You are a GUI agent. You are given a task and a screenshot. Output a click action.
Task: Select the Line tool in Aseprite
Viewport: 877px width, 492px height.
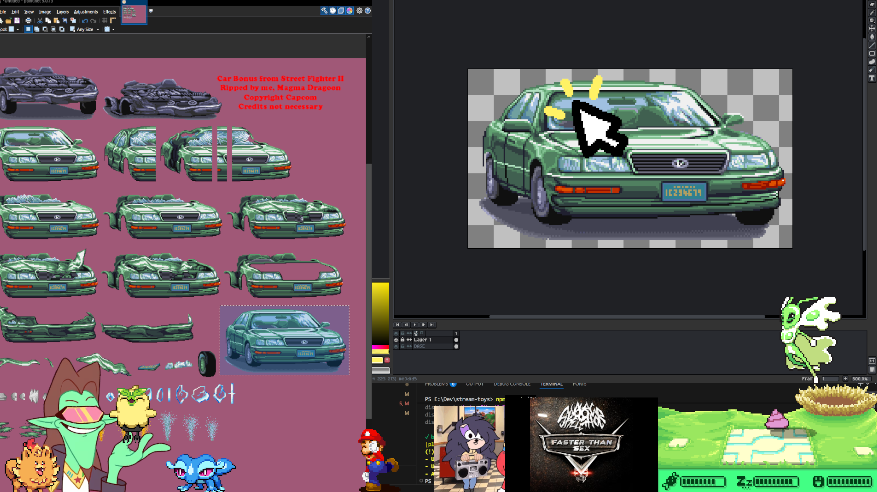pos(872,45)
